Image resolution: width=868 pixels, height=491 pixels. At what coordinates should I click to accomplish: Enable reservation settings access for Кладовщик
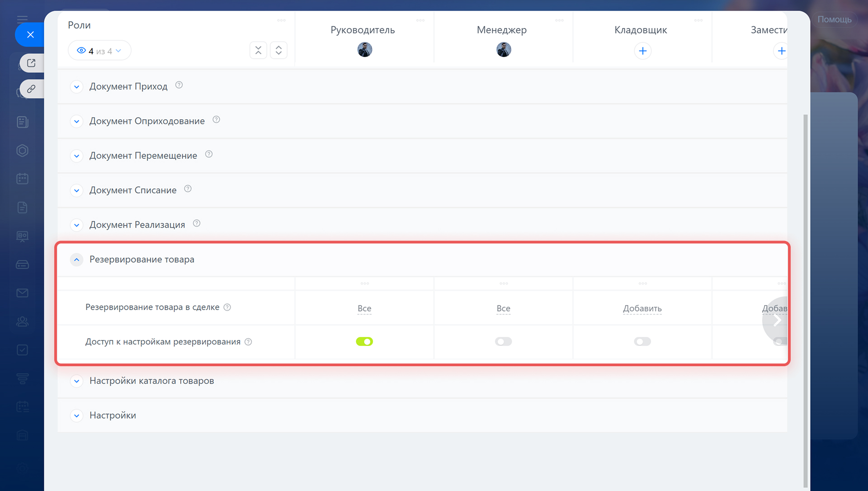(642, 342)
